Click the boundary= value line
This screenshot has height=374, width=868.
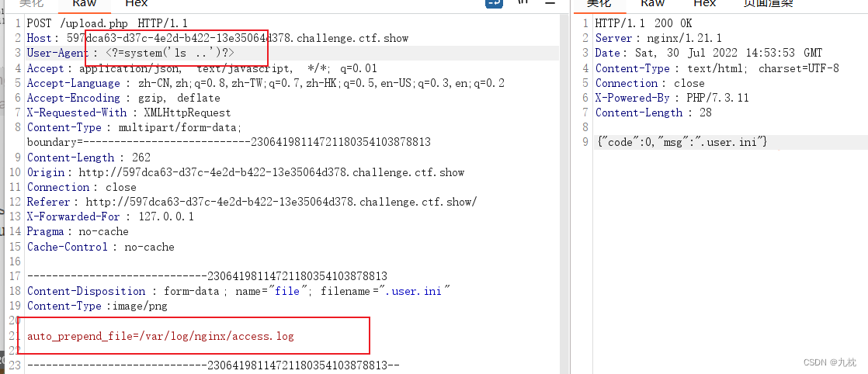[228, 143]
